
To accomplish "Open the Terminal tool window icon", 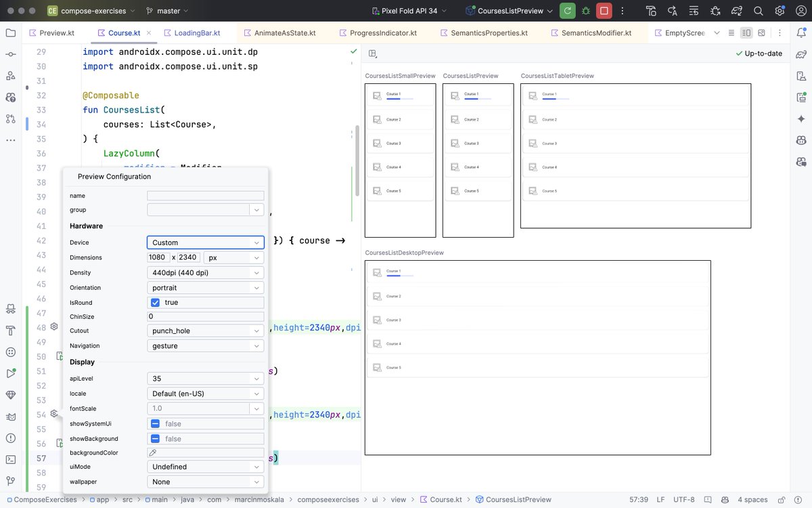I will (x=10, y=459).
